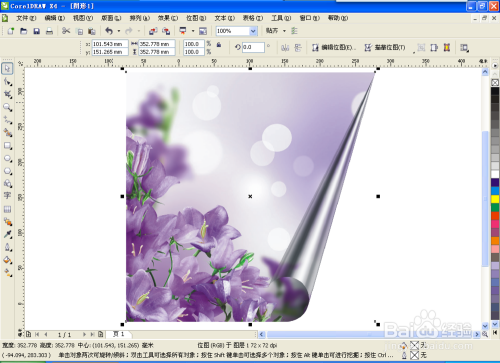The width and height of the screenshot is (500, 363).
Task: Click the New document icon
Action: coord(11,31)
